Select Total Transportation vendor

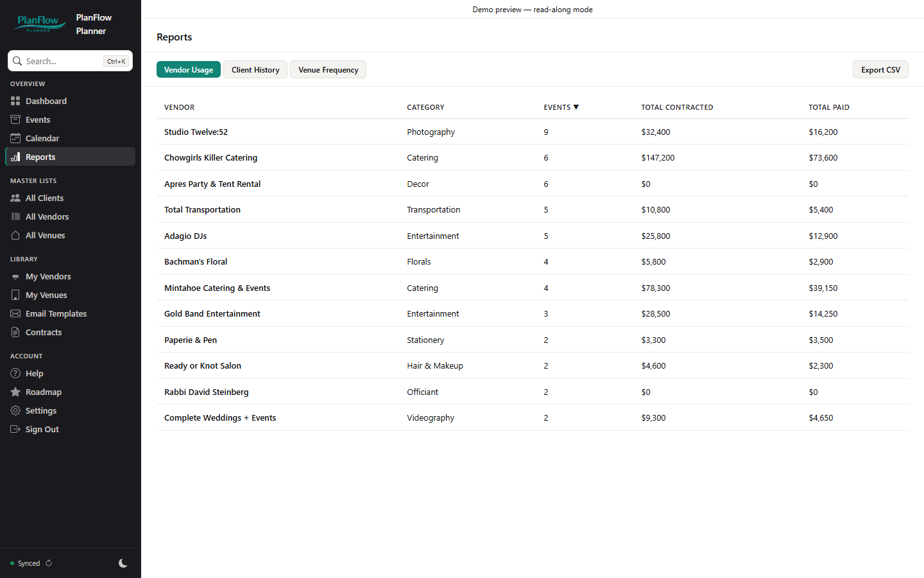(x=533, y=209)
